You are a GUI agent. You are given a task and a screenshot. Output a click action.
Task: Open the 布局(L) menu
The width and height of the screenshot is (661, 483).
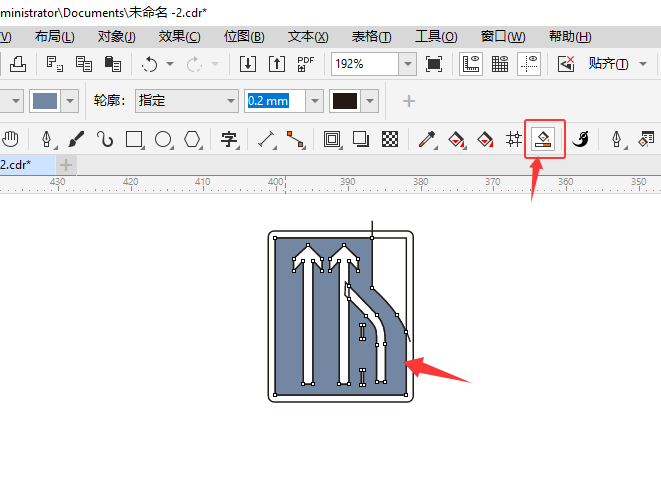coord(54,37)
